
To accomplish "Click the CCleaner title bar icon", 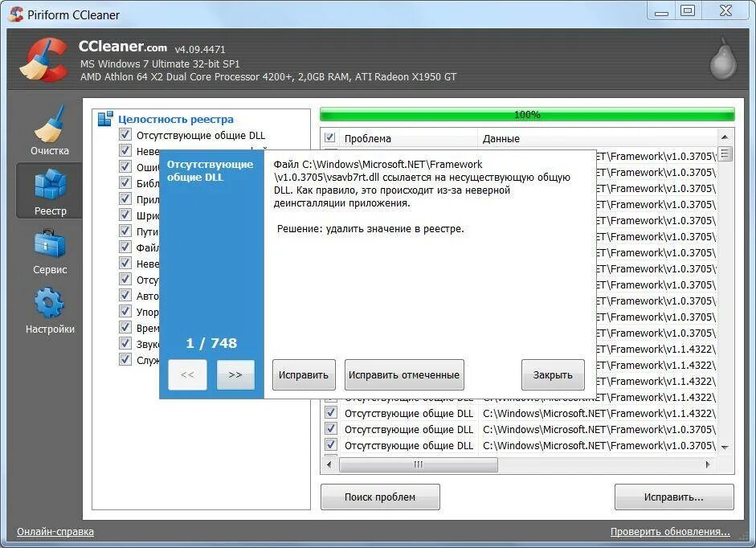I will [16, 14].
